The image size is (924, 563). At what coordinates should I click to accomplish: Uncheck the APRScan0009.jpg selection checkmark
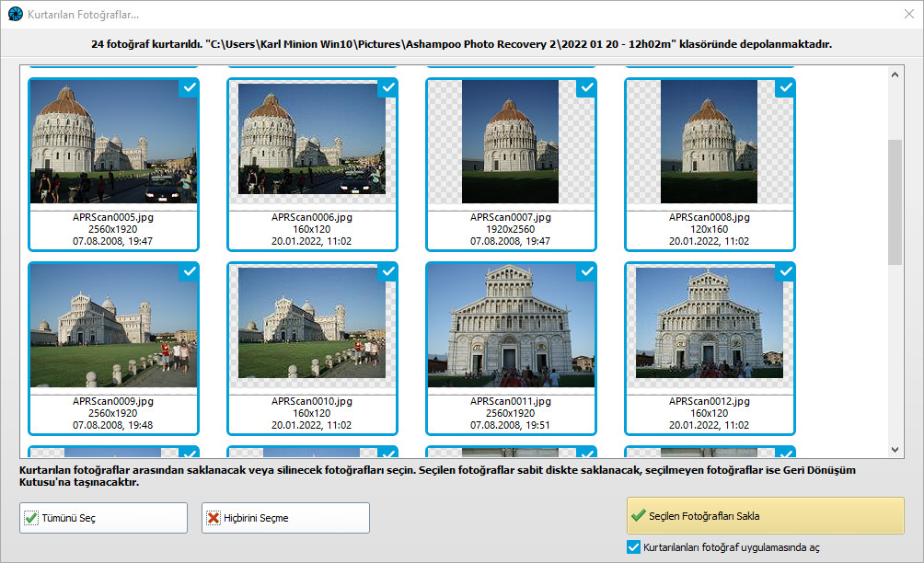[x=189, y=271]
